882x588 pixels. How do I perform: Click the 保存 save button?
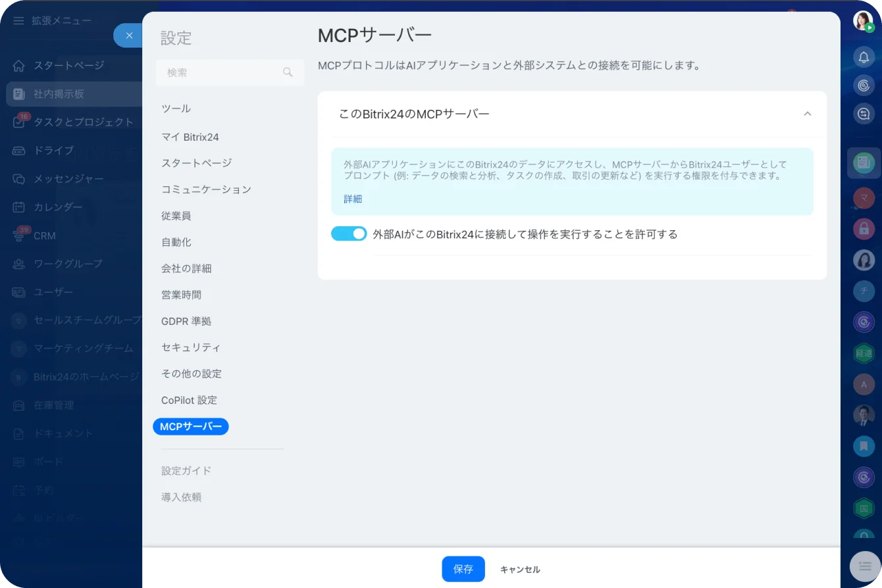[x=463, y=569]
